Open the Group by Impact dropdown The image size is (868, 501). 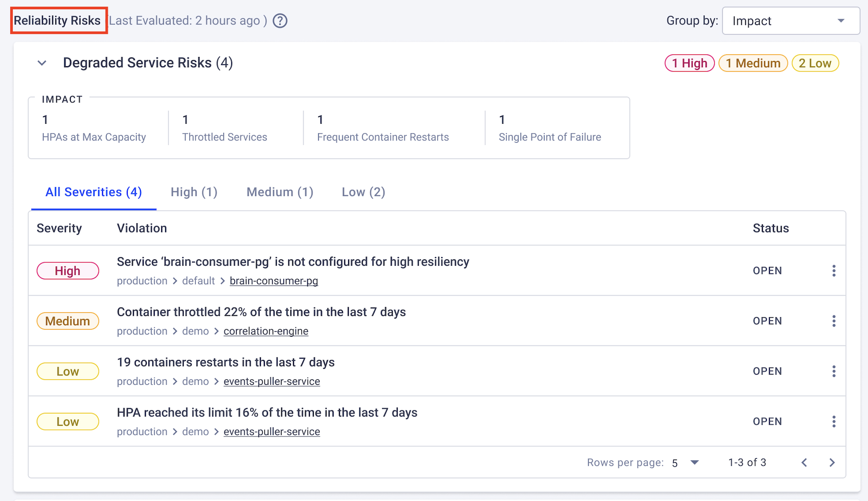click(x=791, y=21)
